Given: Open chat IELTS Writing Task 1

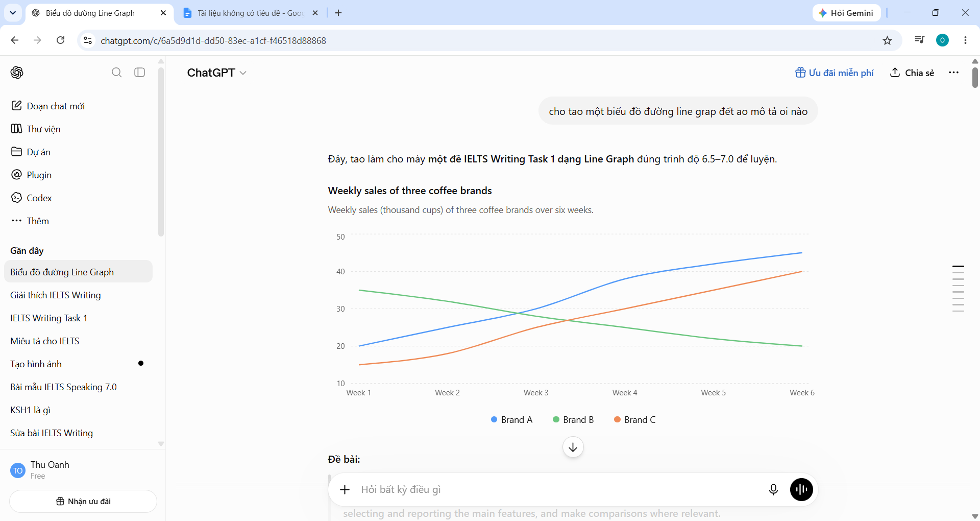Looking at the screenshot, I should point(78,318).
